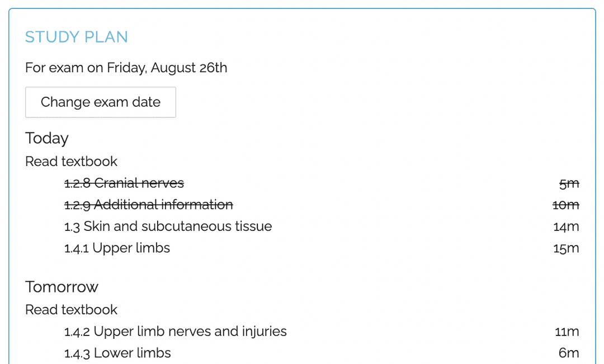Click the STUDY PLAN heading

tap(77, 37)
